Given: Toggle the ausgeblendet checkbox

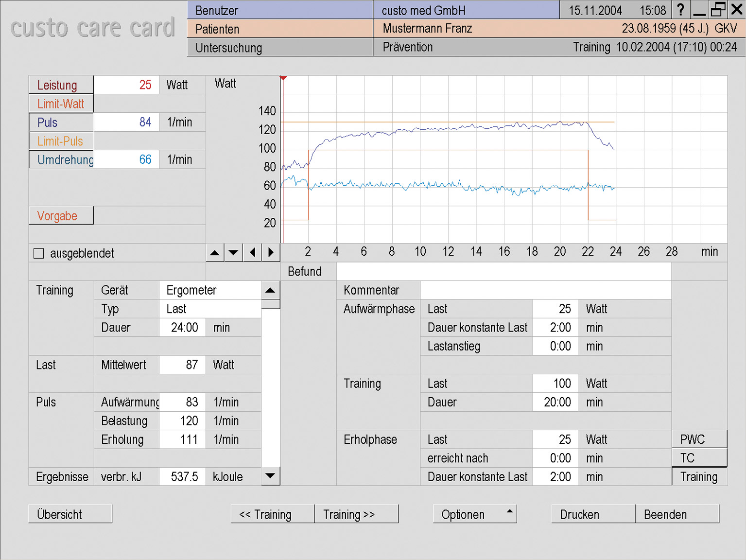Looking at the screenshot, I should click(x=39, y=254).
